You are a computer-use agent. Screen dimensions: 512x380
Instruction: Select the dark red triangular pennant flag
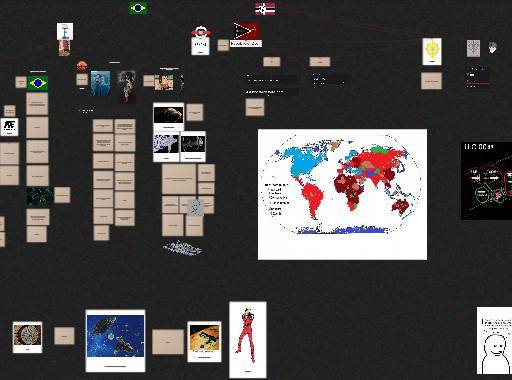pos(246,31)
